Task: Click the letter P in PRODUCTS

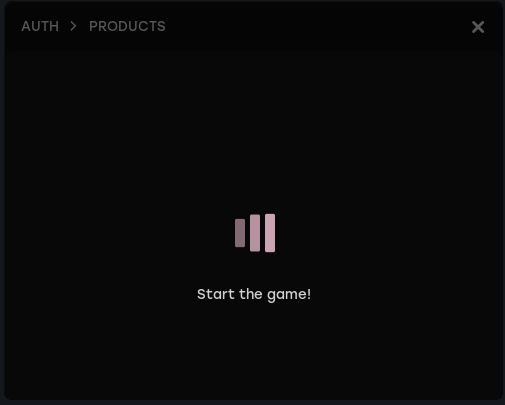Action: 93,26
